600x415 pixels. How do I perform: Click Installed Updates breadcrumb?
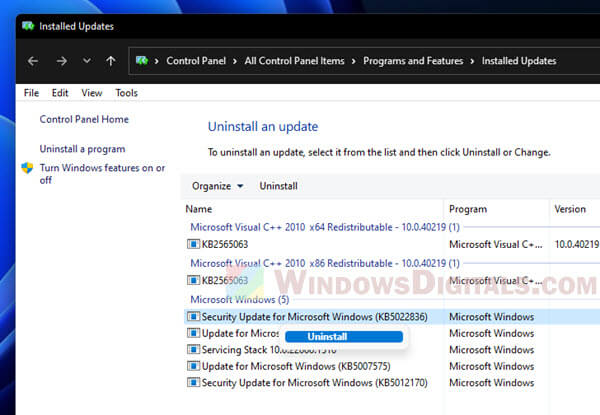519,61
